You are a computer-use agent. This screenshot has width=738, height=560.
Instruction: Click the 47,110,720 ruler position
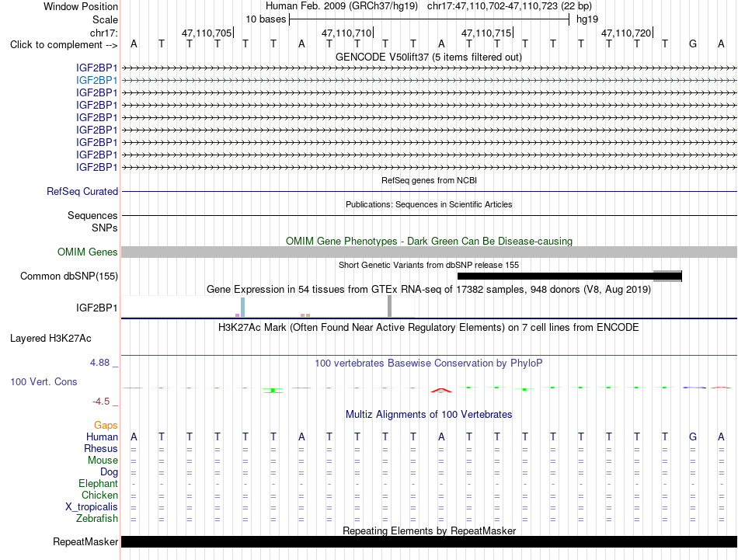pyautogui.click(x=626, y=33)
